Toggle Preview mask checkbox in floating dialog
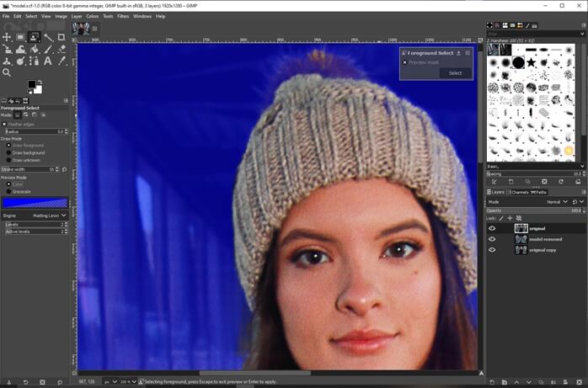Image resolution: width=588 pixels, height=388 pixels. [x=404, y=62]
